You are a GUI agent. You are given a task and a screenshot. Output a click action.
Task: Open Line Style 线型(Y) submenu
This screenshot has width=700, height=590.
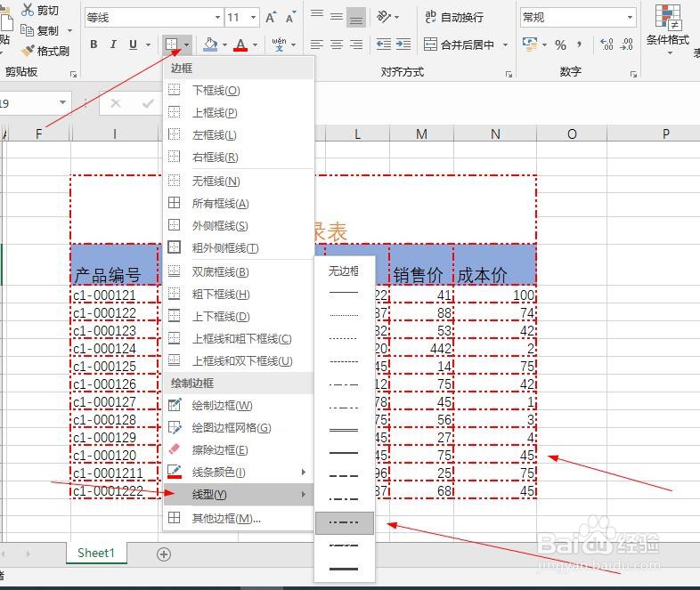(238, 494)
